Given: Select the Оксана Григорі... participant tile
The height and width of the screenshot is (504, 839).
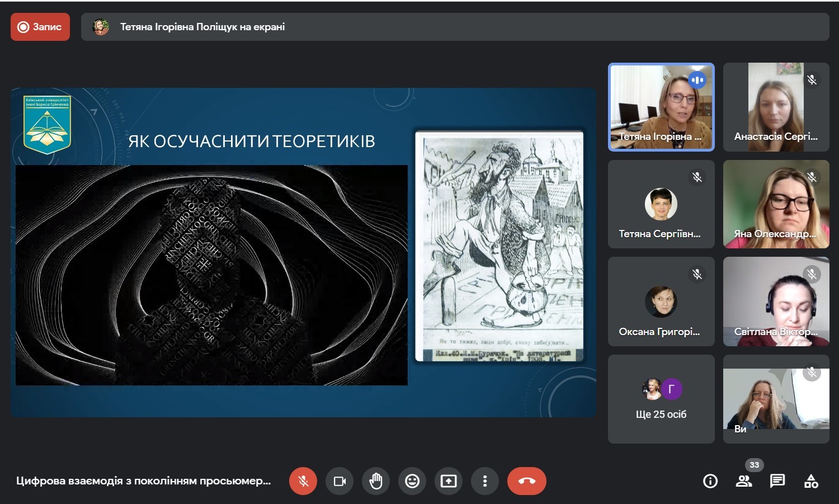Looking at the screenshot, I should tap(661, 302).
